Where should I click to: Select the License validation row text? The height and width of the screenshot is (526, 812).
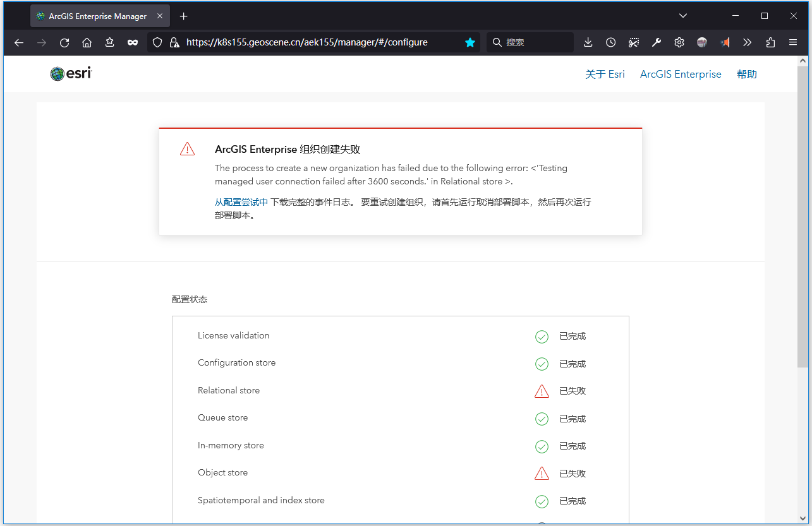pos(233,335)
